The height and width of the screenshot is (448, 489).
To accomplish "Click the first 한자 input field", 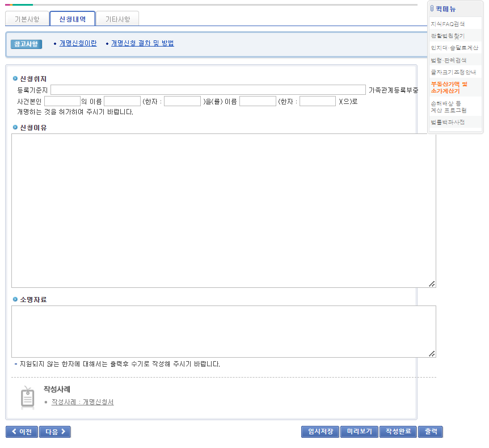I will click(183, 101).
